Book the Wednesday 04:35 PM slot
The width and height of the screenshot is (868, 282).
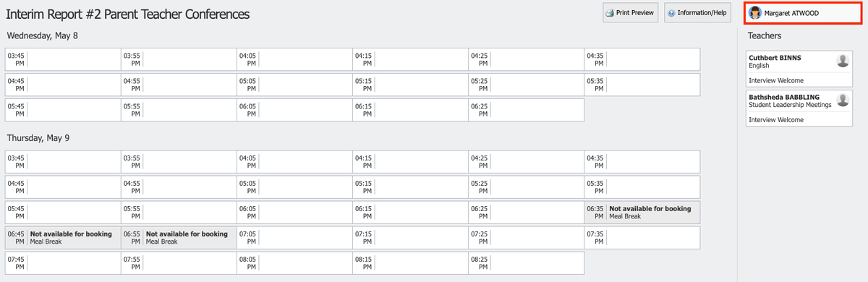point(642,59)
